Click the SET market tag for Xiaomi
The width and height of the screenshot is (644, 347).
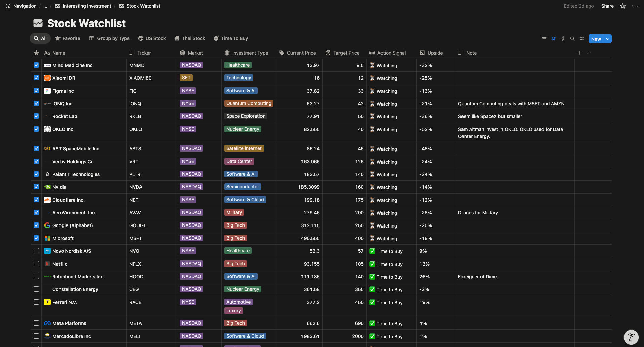[186, 78]
